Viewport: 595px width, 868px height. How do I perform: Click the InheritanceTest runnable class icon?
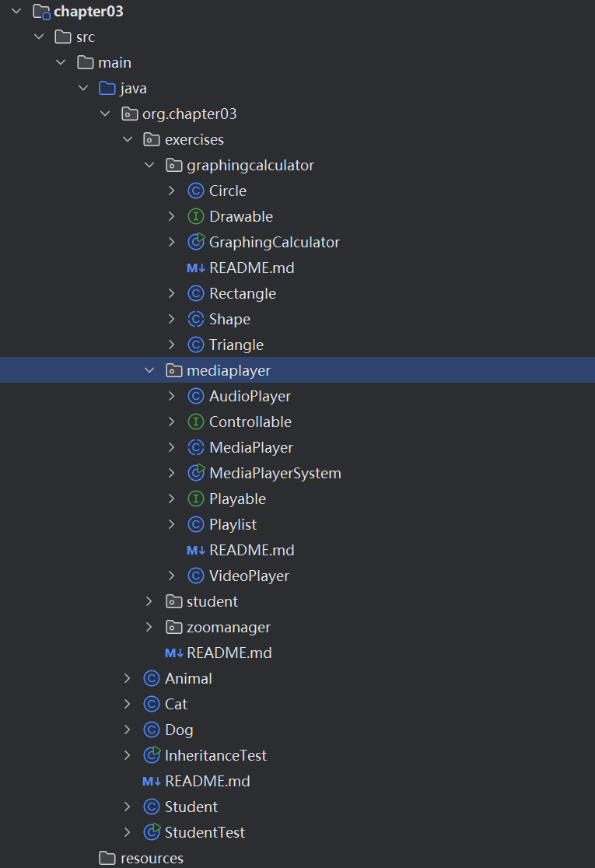pyautogui.click(x=152, y=755)
